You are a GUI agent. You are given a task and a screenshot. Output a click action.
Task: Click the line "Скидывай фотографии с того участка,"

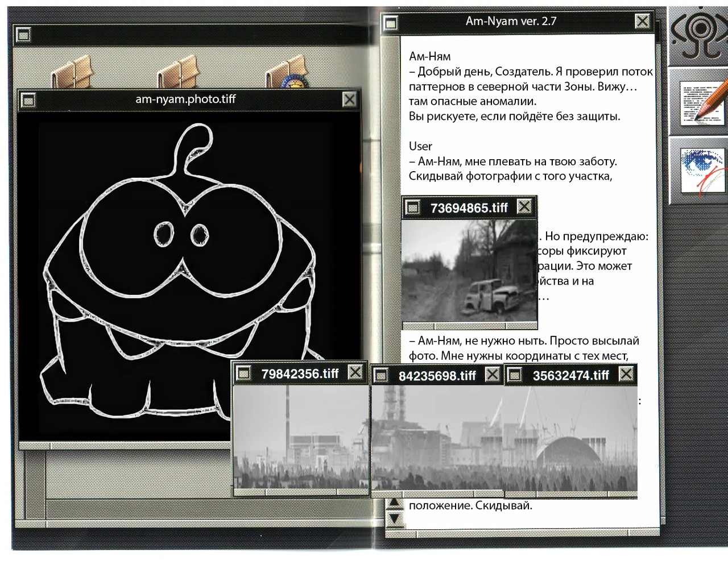click(511, 176)
